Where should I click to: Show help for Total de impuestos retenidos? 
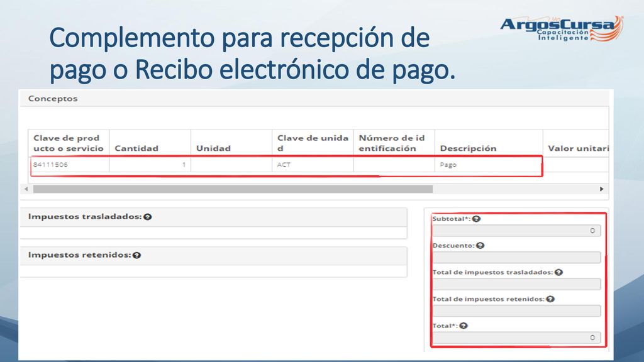pyautogui.click(x=550, y=299)
